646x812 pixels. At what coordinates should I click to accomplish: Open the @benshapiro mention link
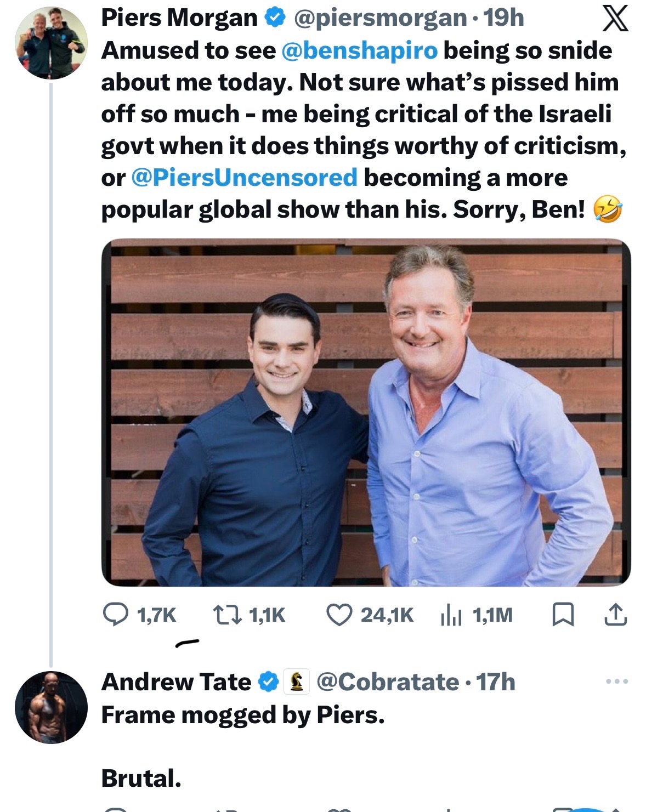(x=359, y=50)
